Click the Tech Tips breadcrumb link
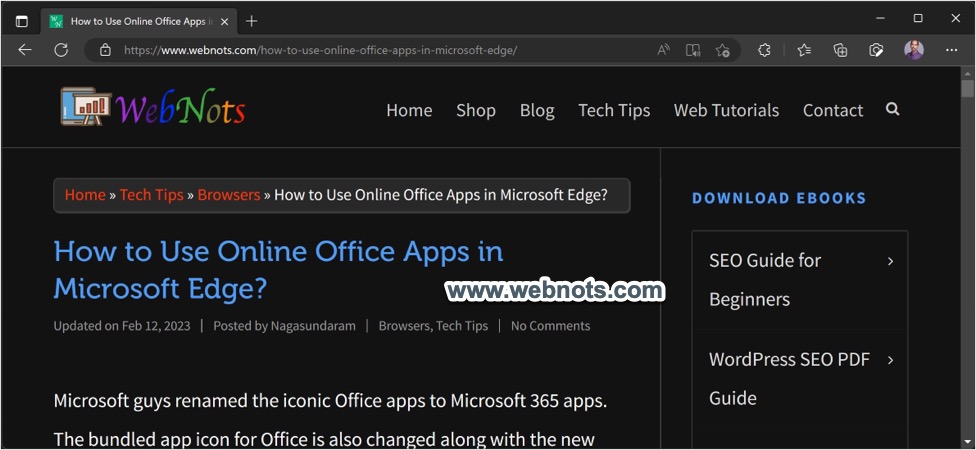This screenshot has width=976, height=450. 151,195
